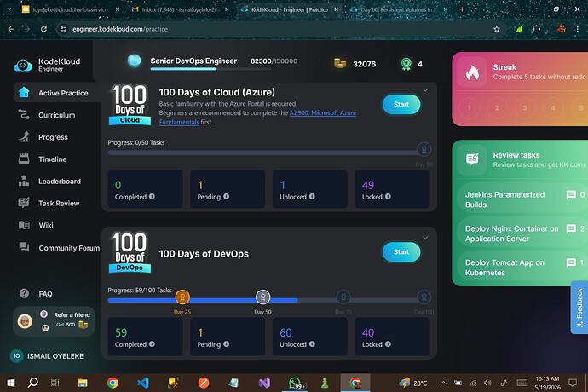Click the Day 25 milestone marker
The width and height of the screenshot is (588, 392).
tap(182, 297)
